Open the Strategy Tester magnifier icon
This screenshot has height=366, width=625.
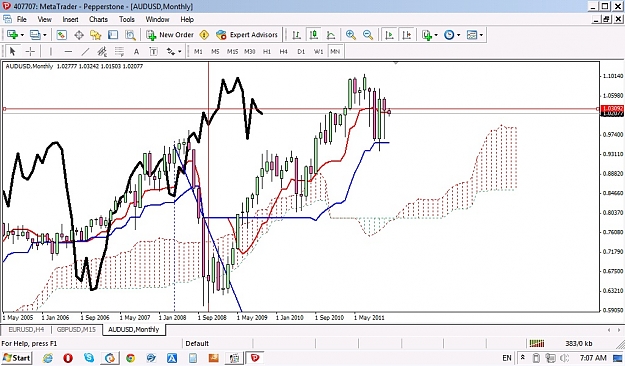(130, 35)
